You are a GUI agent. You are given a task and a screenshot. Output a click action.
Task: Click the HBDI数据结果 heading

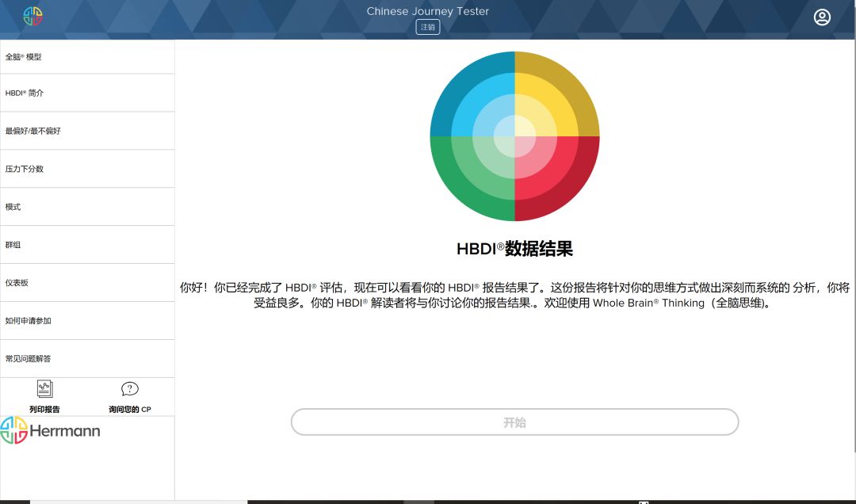click(515, 249)
